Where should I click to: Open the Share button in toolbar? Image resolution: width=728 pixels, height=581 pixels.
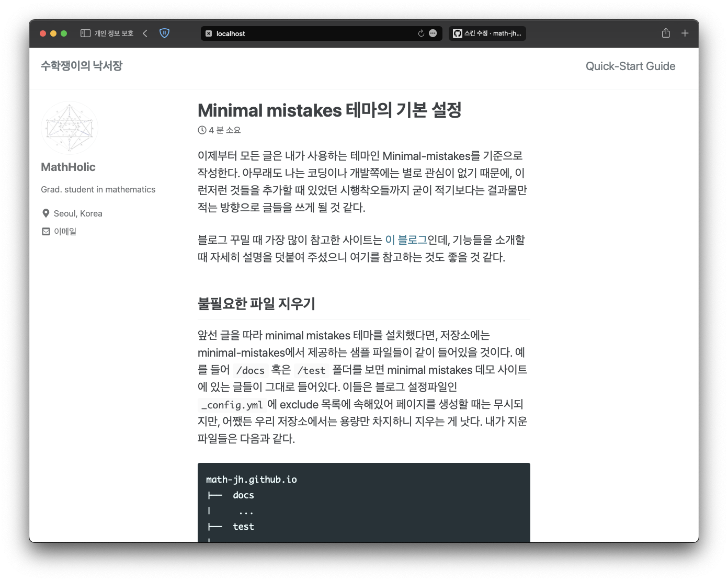[x=666, y=33]
